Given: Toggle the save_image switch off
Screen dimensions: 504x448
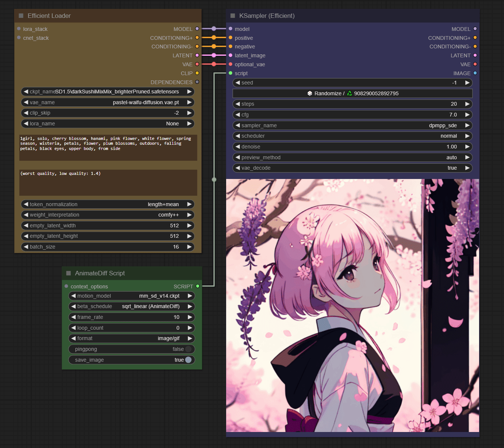Looking at the screenshot, I should pyautogui.click(x=188, y=360).
